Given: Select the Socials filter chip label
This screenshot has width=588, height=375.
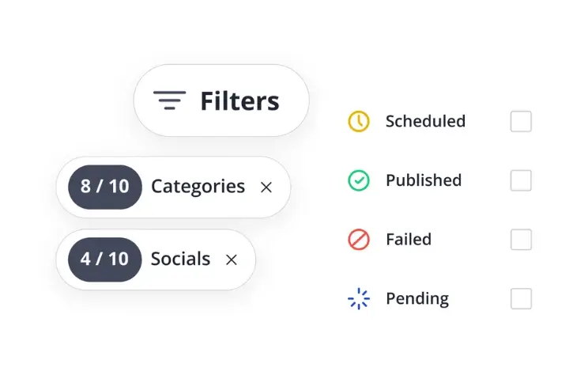Looking at the screenshot, I should tap(180, 259).
